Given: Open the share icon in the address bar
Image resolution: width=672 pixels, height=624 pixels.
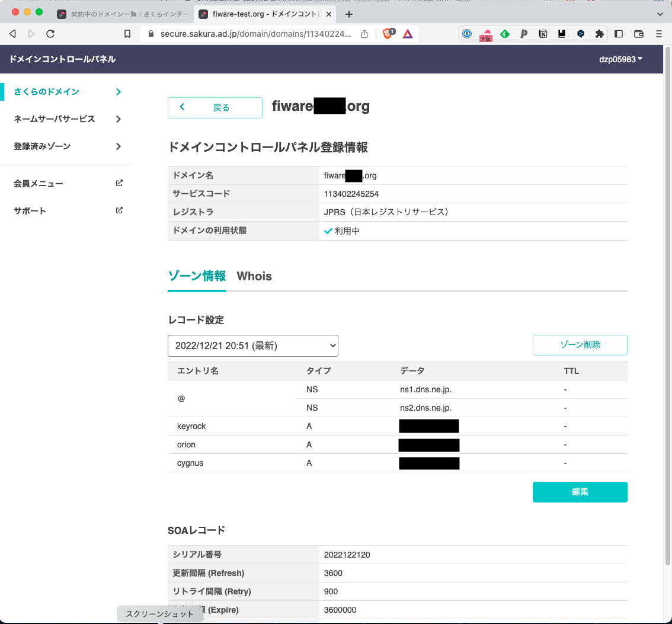Looking at the screenshot, I should (364, 34).
